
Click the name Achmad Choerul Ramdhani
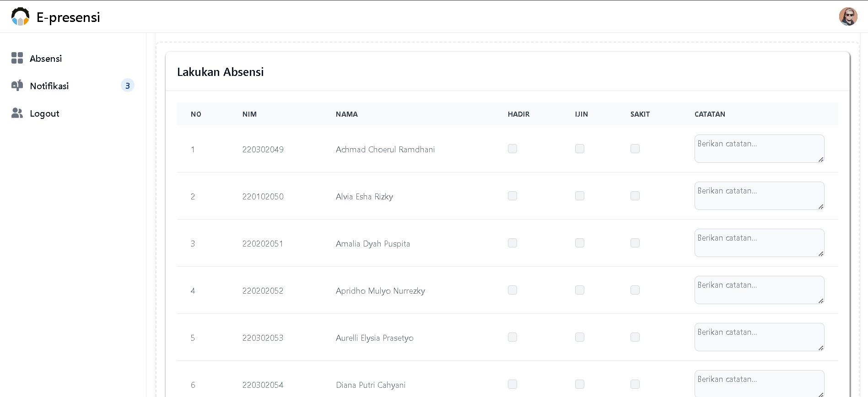coord(385,150)
